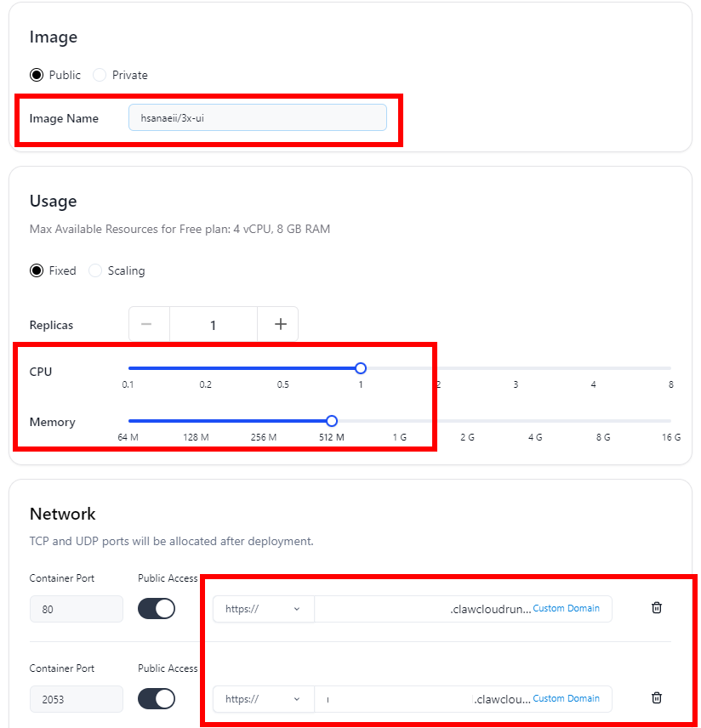Viewport: 701px width, 728px height.
Task: Open the https:// protocol dropdown for port 80
Action: coord(264,609)
